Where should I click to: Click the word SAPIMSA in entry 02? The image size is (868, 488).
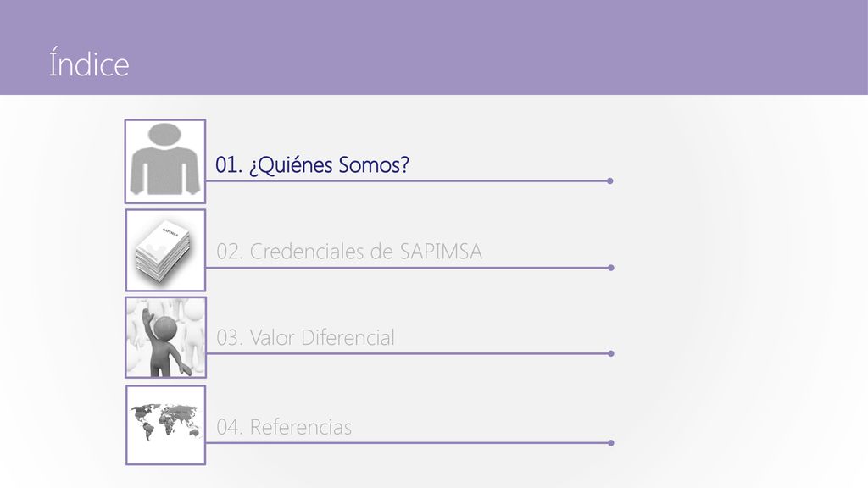point(441,252)
